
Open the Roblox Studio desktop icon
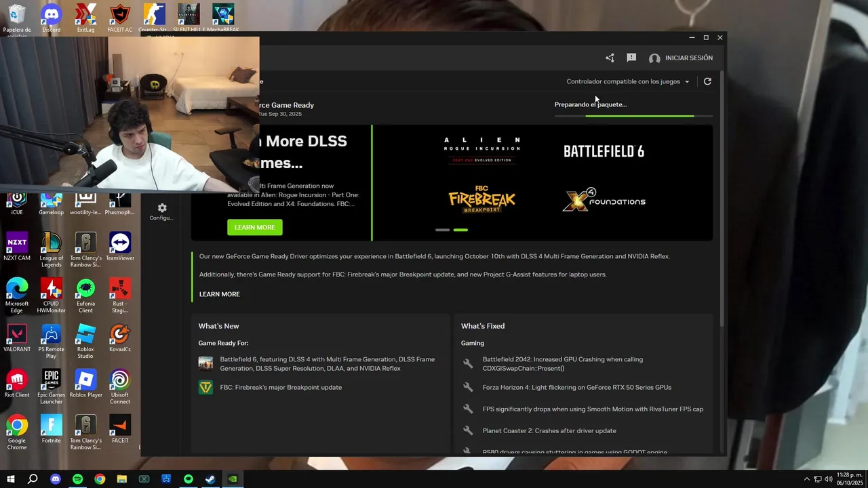85,341
